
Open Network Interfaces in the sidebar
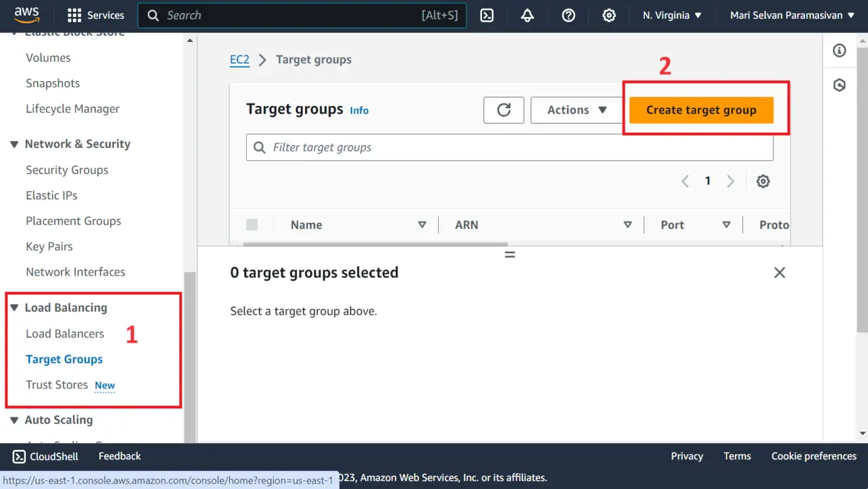click(x=75, y=272)
